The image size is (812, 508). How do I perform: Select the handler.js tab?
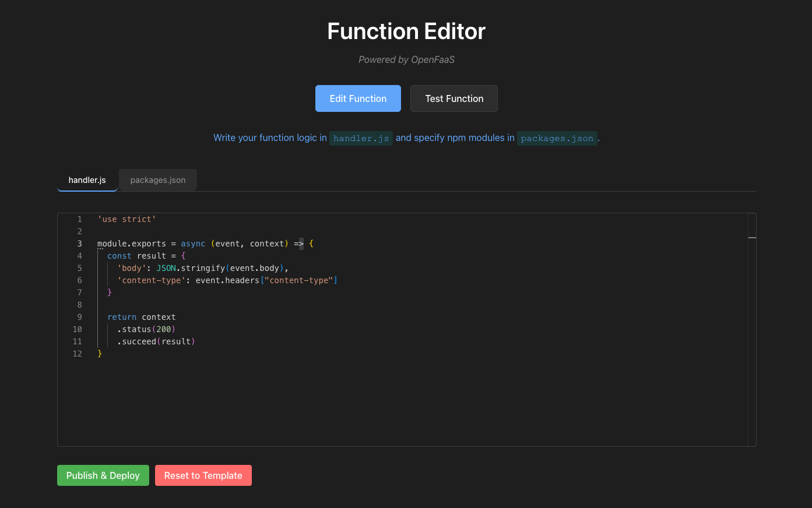[87, 180]
